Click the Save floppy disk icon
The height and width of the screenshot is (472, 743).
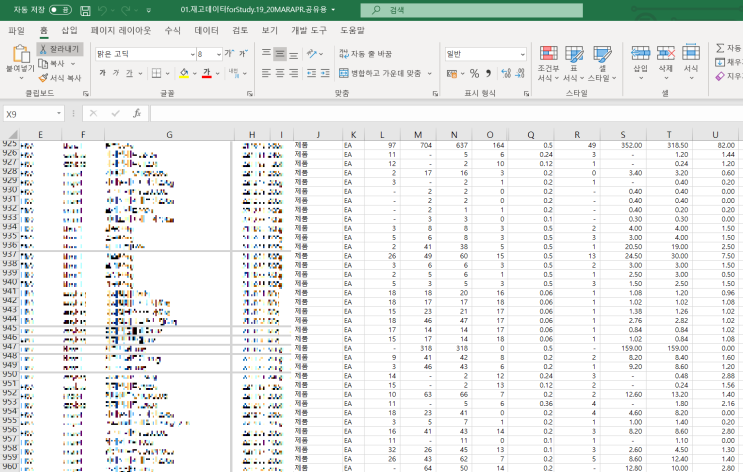click(x=85, y=9)
